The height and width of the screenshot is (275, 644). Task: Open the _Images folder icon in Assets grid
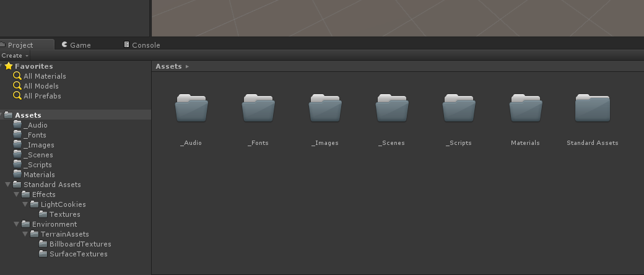click(x=325, y=108)
